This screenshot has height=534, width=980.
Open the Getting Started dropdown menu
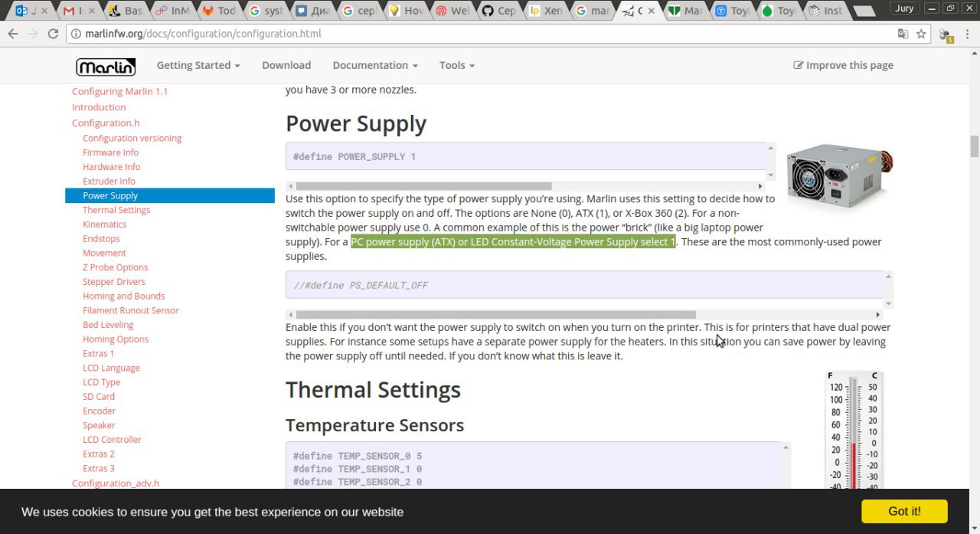[198, 65]
